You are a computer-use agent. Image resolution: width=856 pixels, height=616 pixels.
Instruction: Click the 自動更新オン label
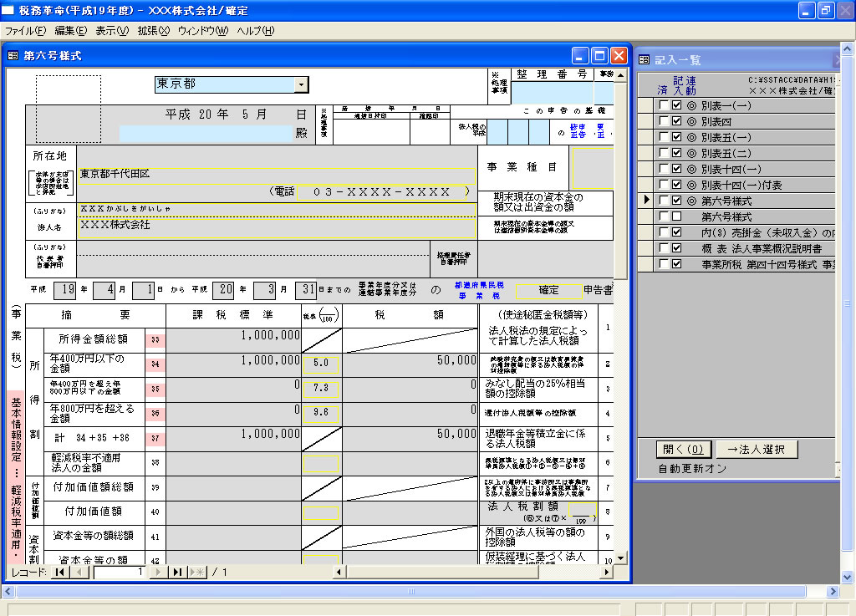pyautogui.click(x=692, y=469)
